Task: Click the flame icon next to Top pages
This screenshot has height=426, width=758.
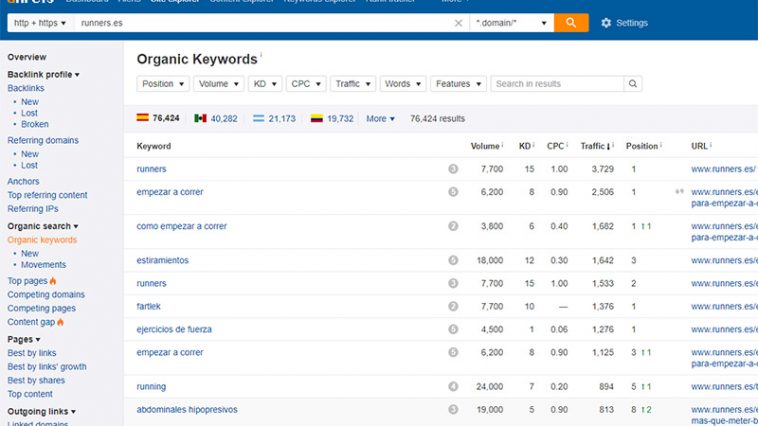Action: [x=53, y=280]
